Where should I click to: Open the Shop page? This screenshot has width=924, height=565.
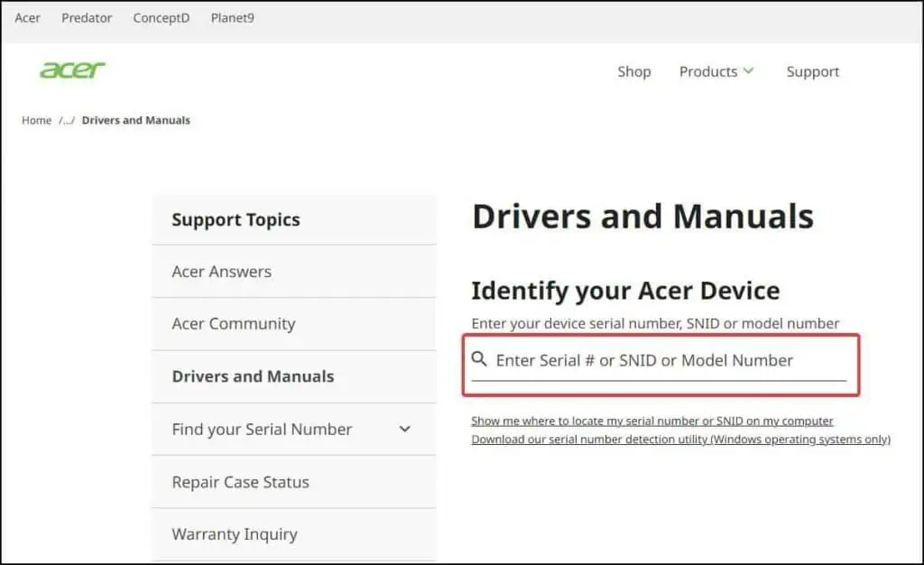634,71
